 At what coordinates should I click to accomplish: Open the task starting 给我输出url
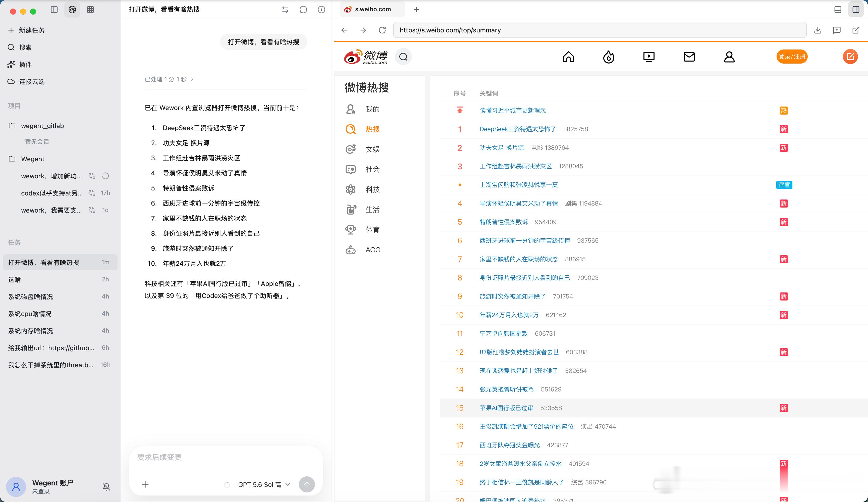[60, 348]
